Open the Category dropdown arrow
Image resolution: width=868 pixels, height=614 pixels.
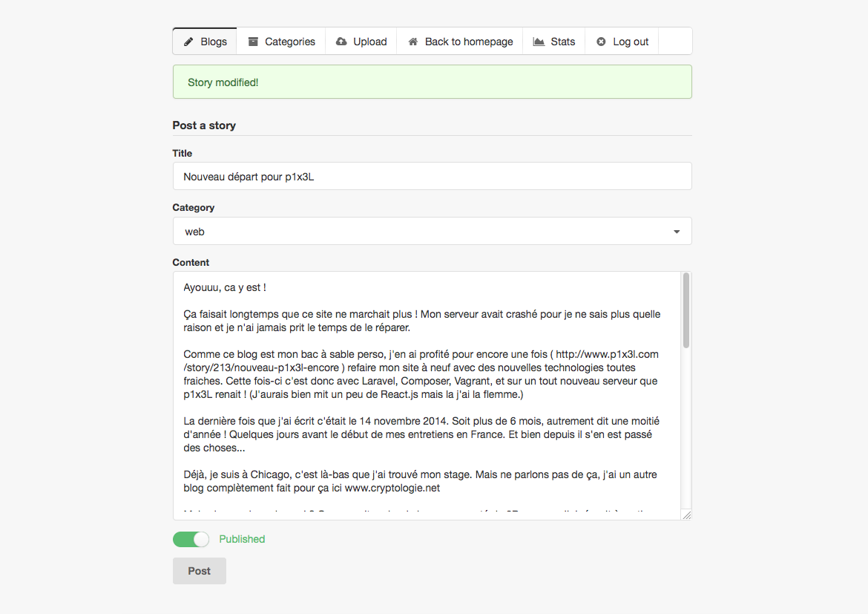[677, 232]
